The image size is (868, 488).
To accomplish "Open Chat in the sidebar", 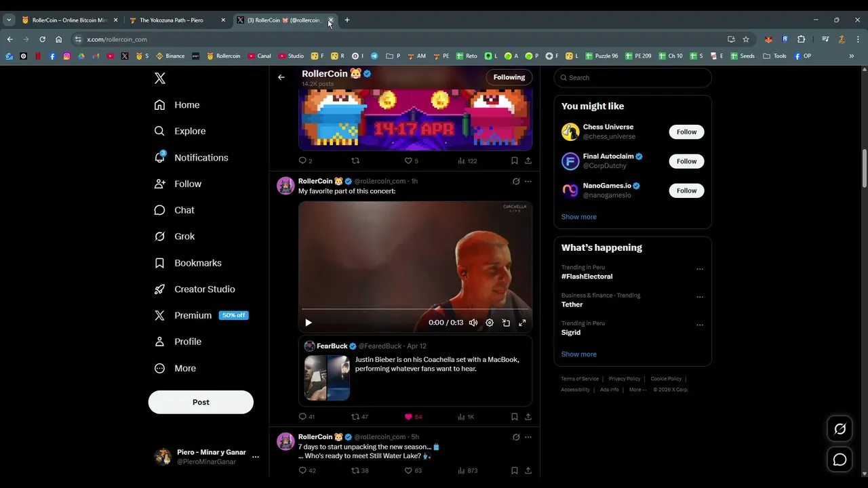I will point(174,210).
